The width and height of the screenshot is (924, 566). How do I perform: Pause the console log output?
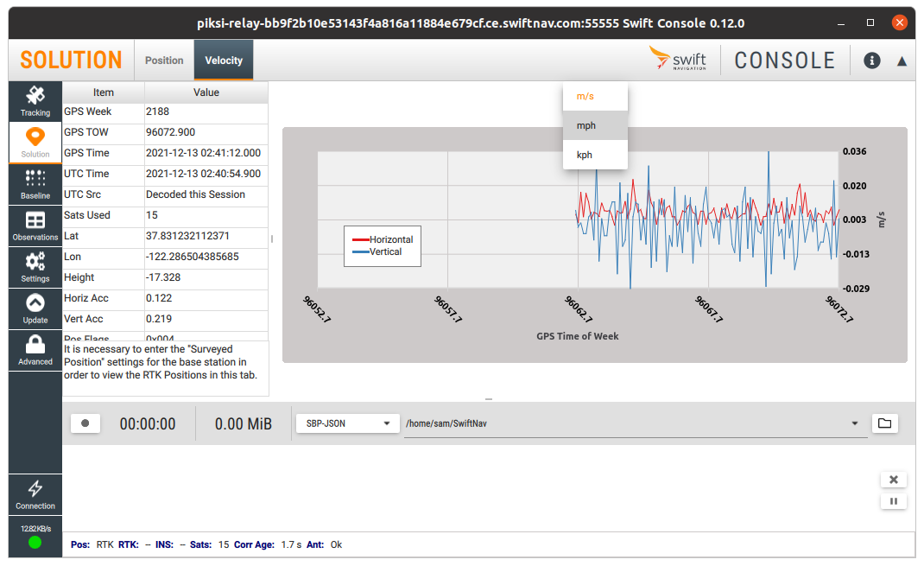tap(894, 502)
